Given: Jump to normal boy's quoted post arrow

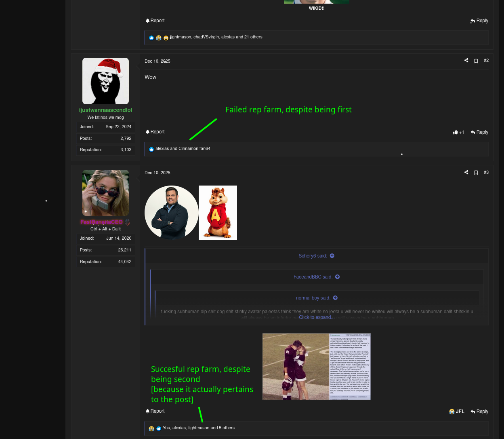Looking at the screenshot, I should tap(335, 298).
